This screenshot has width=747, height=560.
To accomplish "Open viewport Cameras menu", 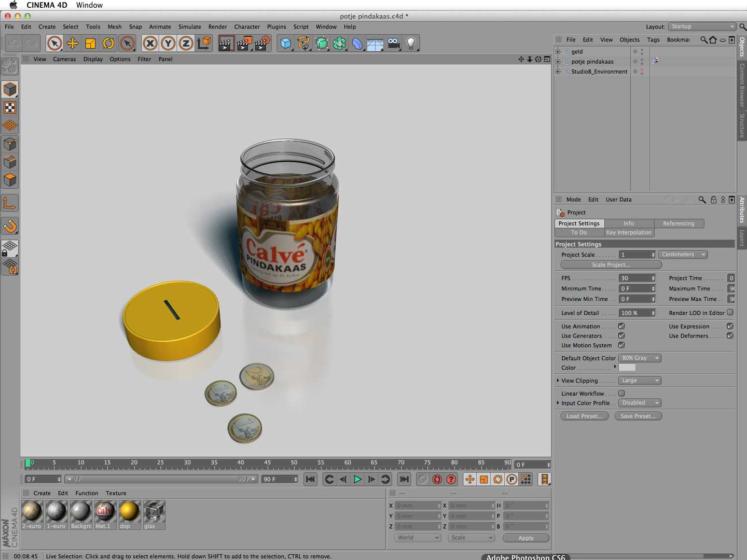I will (64, 59).
